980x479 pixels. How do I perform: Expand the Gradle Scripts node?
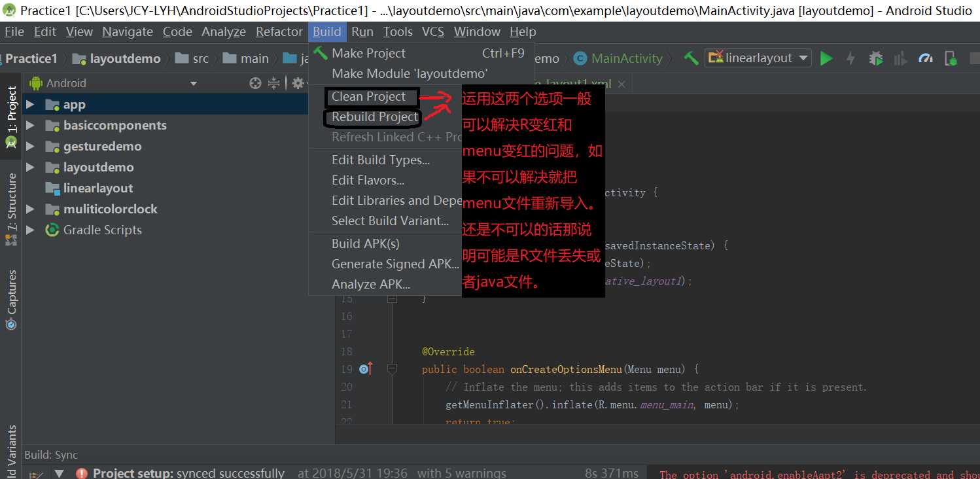click(30, 230)
